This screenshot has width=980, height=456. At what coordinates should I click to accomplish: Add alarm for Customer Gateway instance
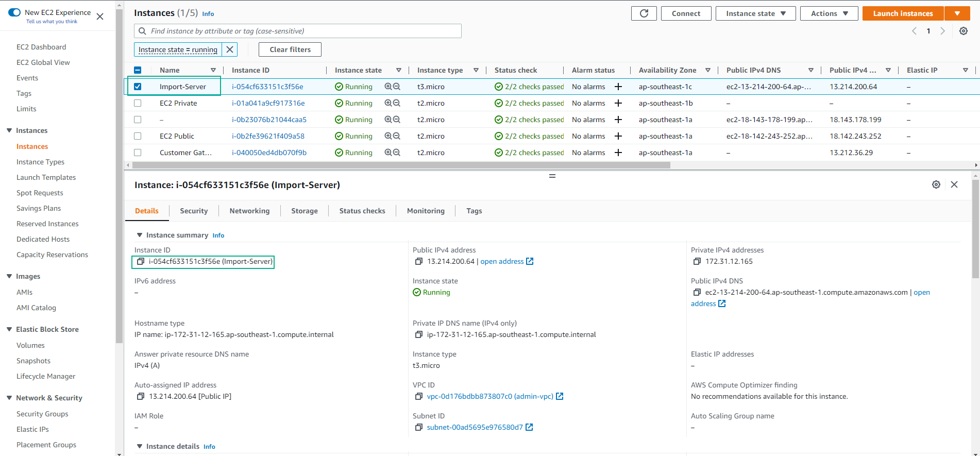[x=618, y=153]
